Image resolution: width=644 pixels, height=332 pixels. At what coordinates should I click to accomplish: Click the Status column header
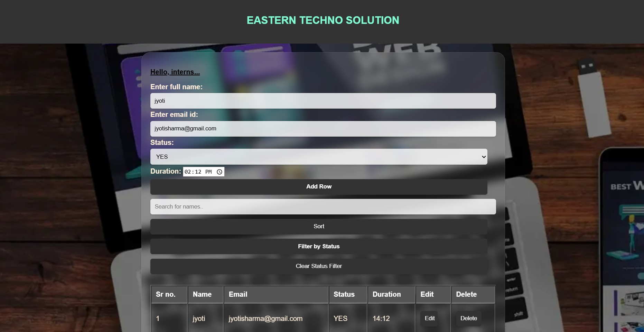tap(344, 294)
